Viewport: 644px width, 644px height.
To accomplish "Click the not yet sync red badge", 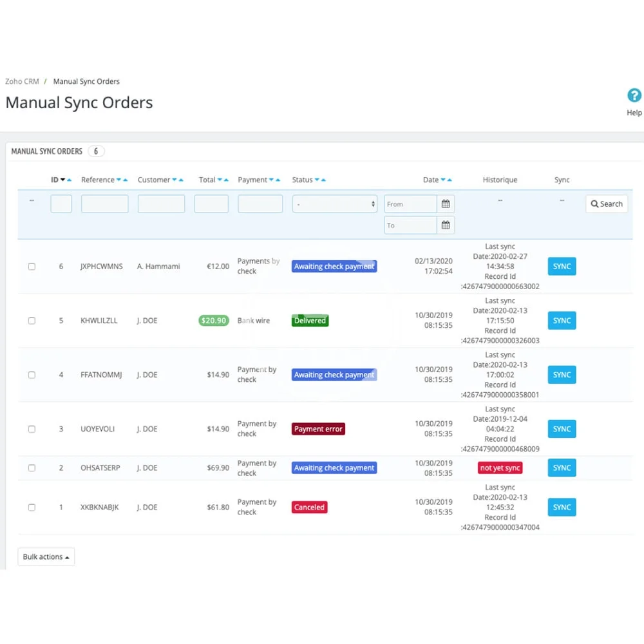I will [x=500, y=468].
